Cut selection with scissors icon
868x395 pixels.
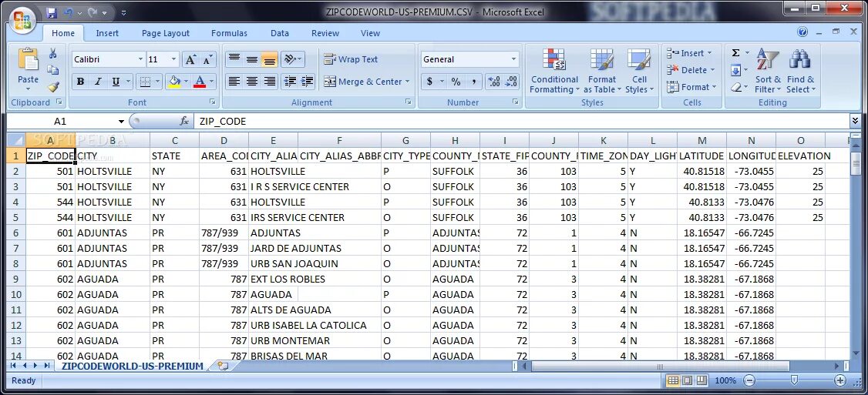tap(53, 53)
